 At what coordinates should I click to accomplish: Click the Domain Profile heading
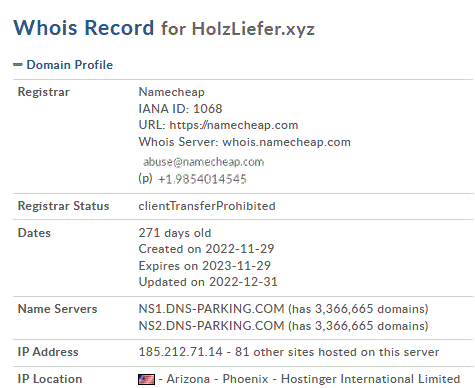pos(70,65)
